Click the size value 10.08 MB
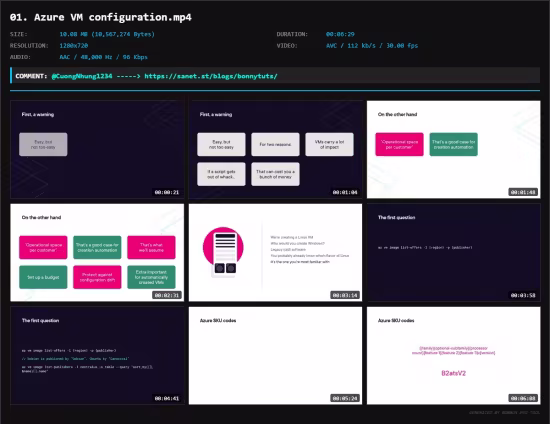550x424 pixels. (107, 34)
